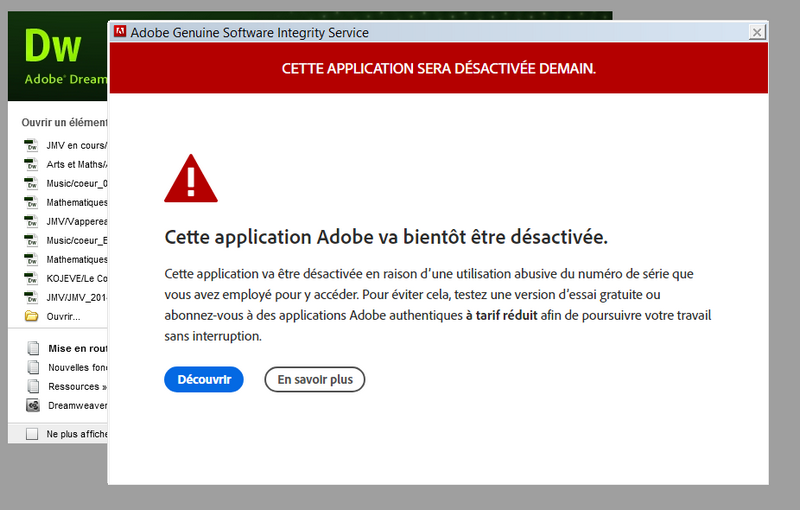
Task: Click the heading Cette application Adobe va bientôt être désactivée
Action: tap(386, 237)
